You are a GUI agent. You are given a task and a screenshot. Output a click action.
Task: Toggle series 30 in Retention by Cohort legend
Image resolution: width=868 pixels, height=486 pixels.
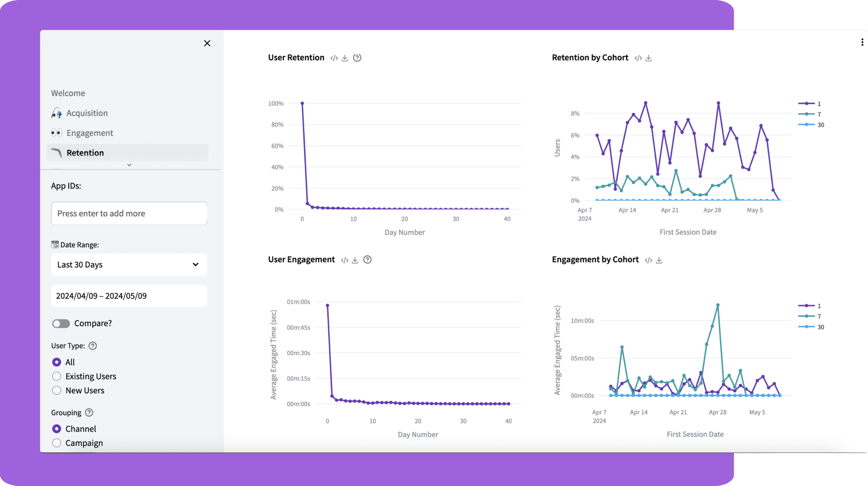pyautogui.click(x=811, y=125)
